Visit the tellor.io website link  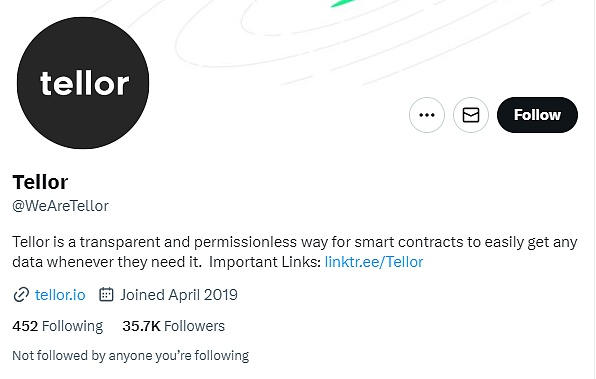tap(60, 295)
